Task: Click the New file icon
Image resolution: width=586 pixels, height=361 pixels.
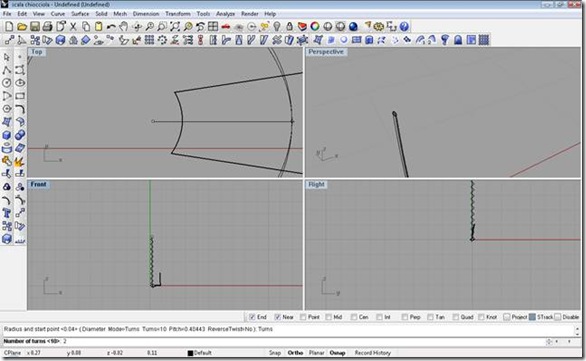Action: coord(9,27)
